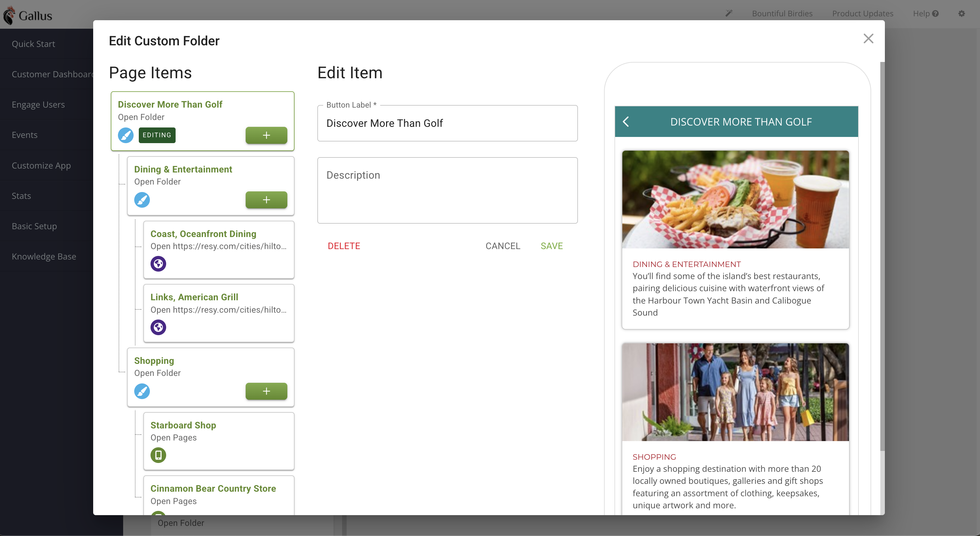This screenshot has width=980, height=536.
Task: Click the magic wand icon in top bar
Action: 728,13
